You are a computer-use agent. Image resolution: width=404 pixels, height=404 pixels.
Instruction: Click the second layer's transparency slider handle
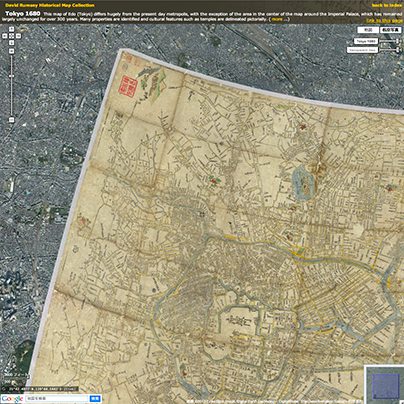coord(397,50)
